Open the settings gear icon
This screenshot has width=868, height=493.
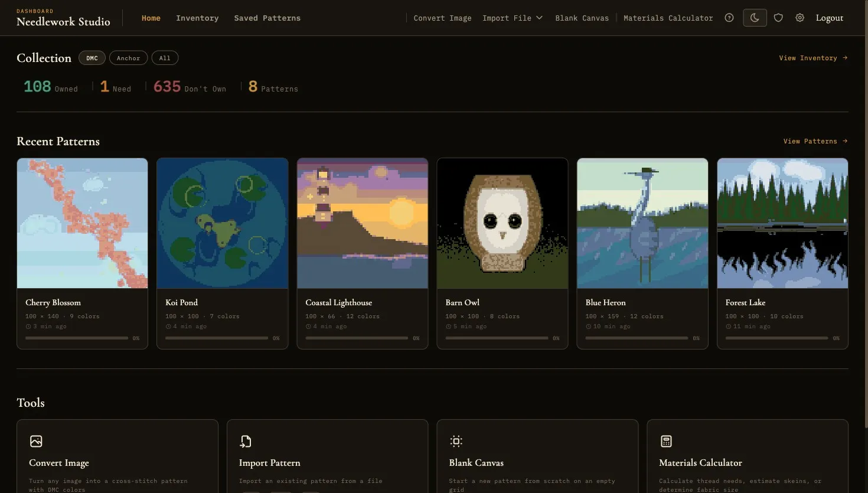pyautogui.click(x=800, y=18)
